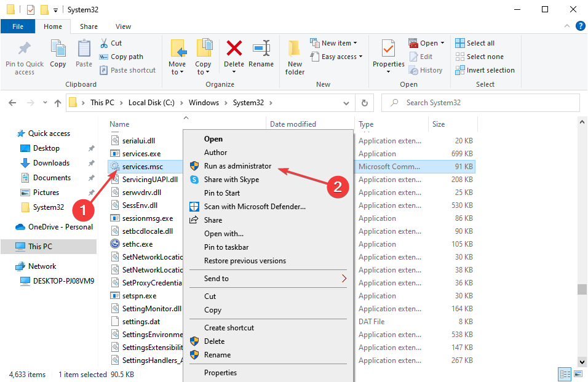Switch to the View ribbon tab
The image size is (588, 382).
123,26
